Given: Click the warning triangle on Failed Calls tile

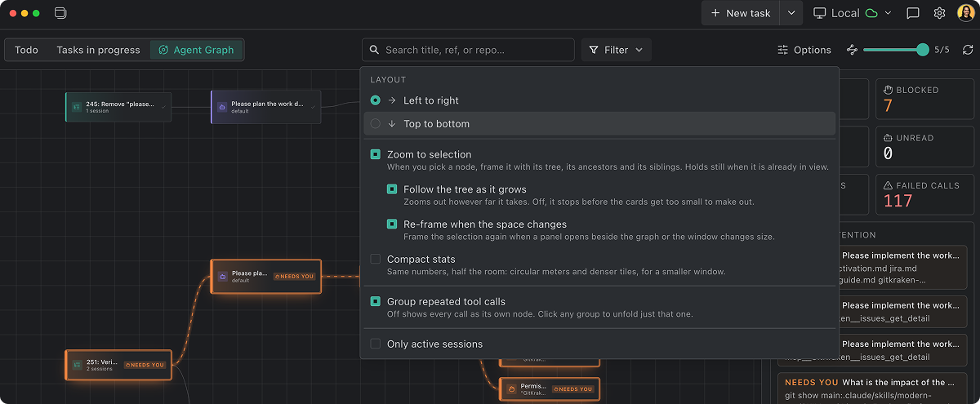Looking at the screenshot, I should [889, 185].
